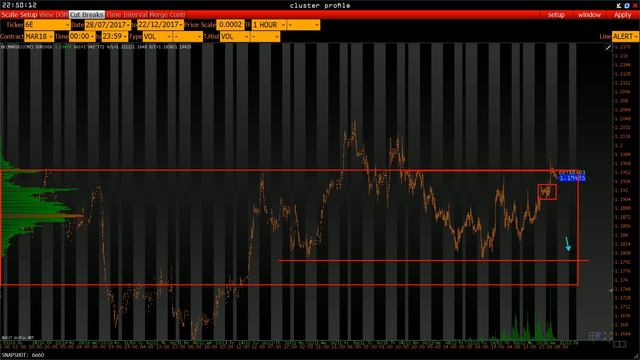Edit the Price Scale 0.0002 field
The width and height of the screenshot is (640, 360).
point(230,25)
